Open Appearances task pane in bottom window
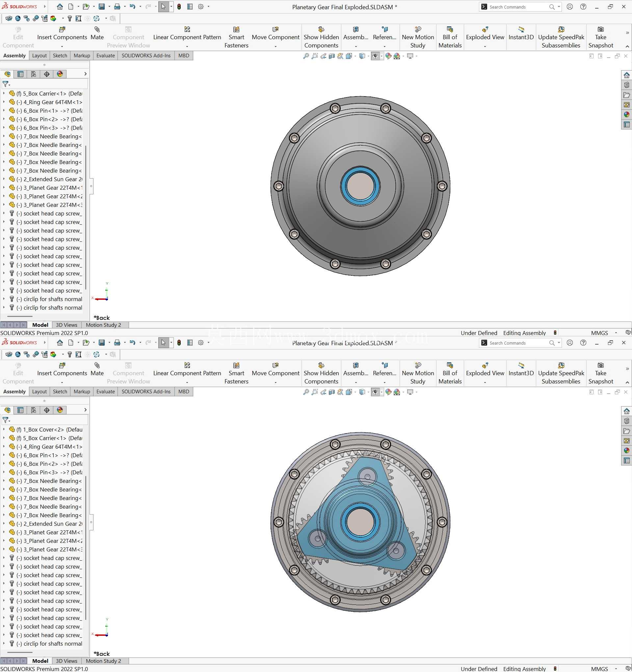 [627, 451]
